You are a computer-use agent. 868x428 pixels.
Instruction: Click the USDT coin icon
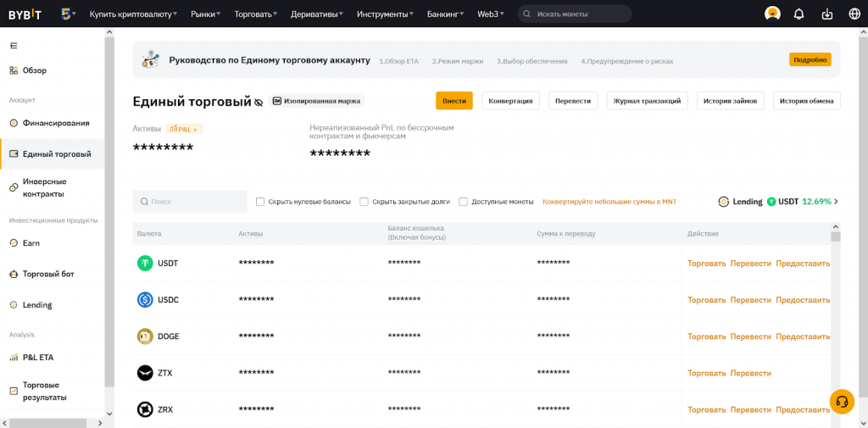coord(145,264)
